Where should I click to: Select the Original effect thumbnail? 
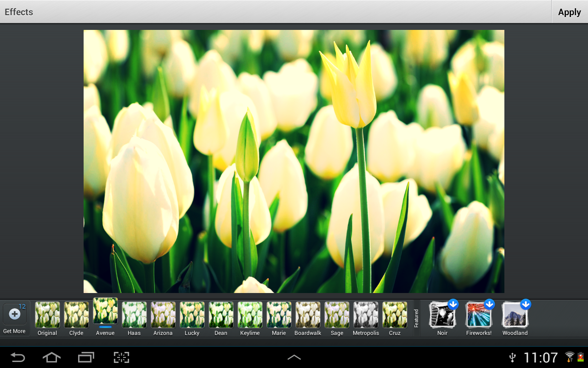tap(47, 318)
